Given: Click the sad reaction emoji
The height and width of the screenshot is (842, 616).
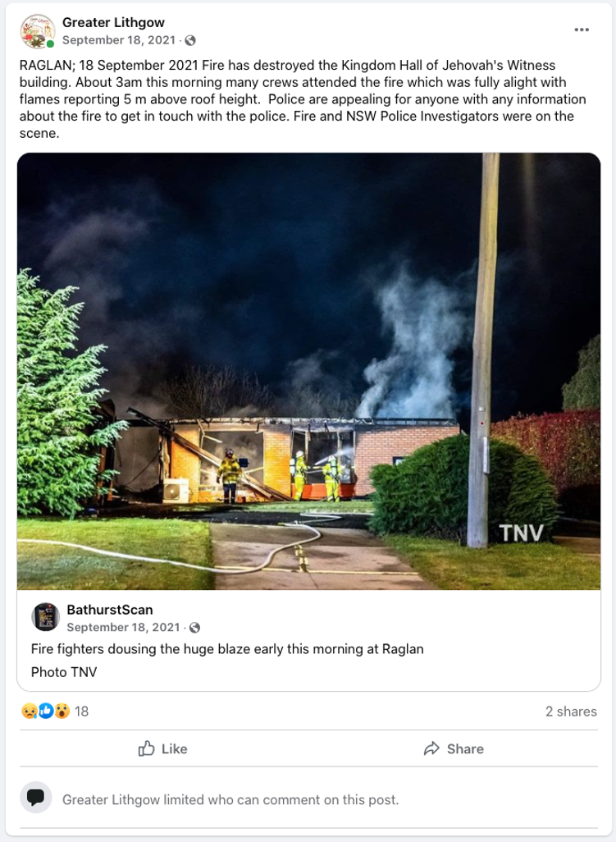Looking at the screenshot, I should coord(29,712).
